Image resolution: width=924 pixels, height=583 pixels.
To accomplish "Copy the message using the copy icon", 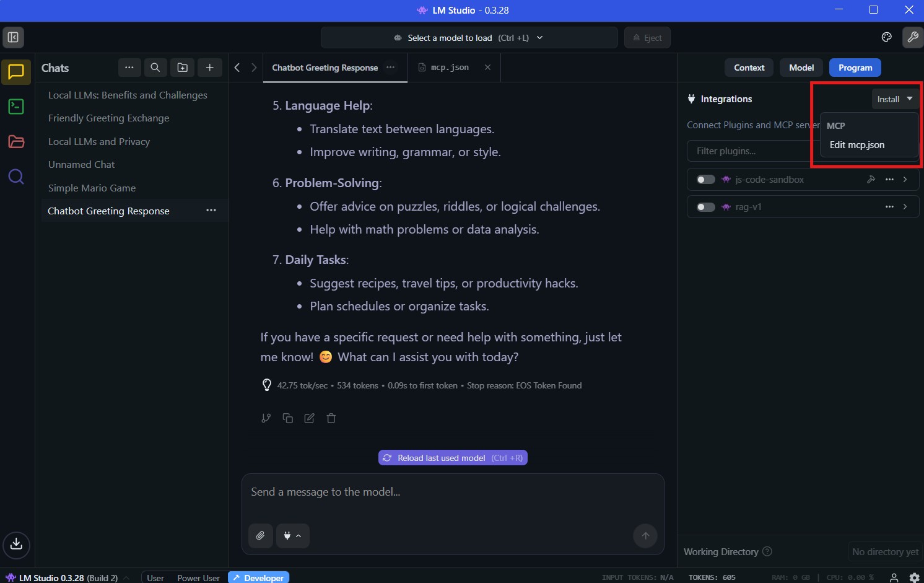I will (x=288, y=418).
